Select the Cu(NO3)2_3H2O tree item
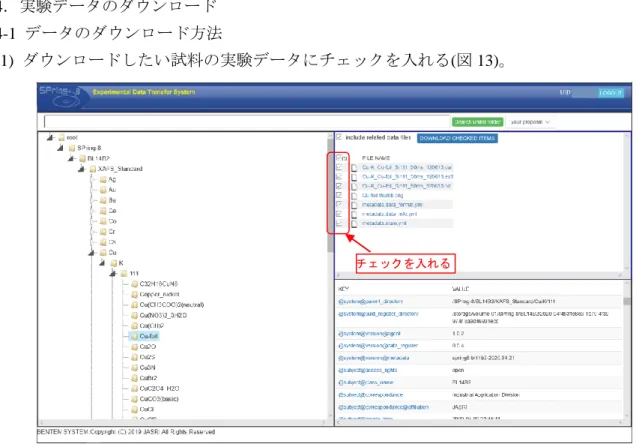Image resolution: width=639 pixels, height=447 pixels. click(x=163, y=315)
